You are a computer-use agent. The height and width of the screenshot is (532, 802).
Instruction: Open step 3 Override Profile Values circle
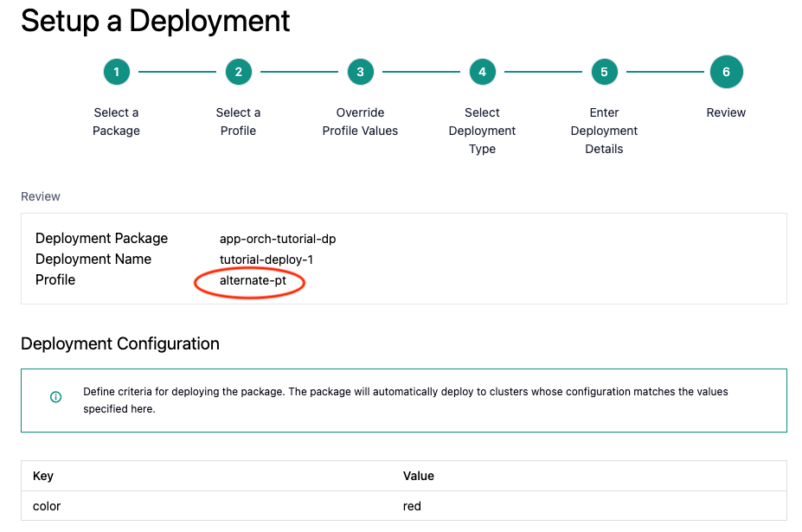(x=360, y=72)
